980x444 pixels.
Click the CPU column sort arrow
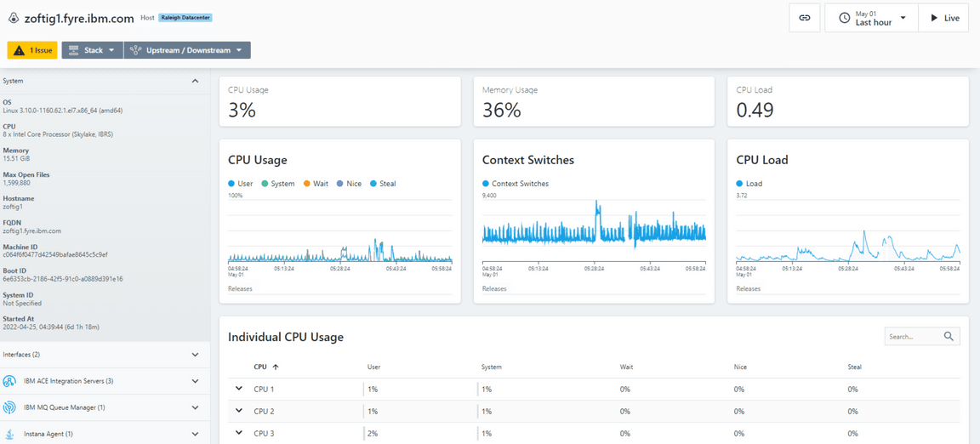click(276, 367)
